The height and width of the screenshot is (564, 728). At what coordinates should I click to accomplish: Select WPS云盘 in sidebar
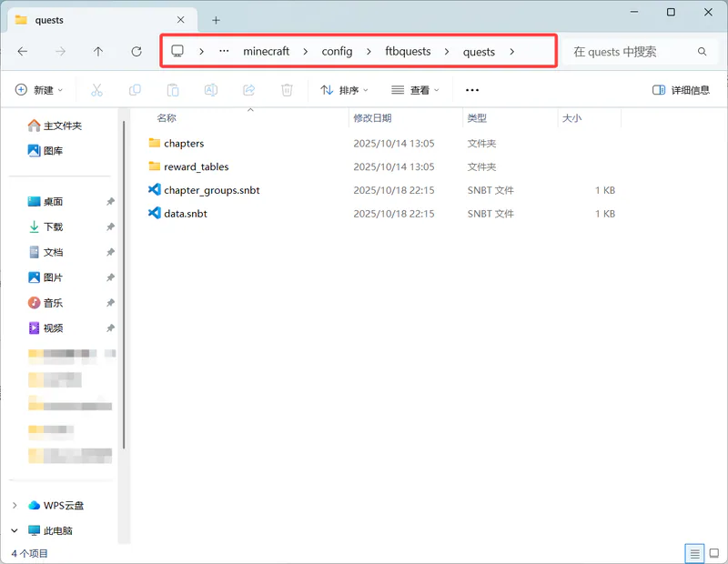point(56,505)
